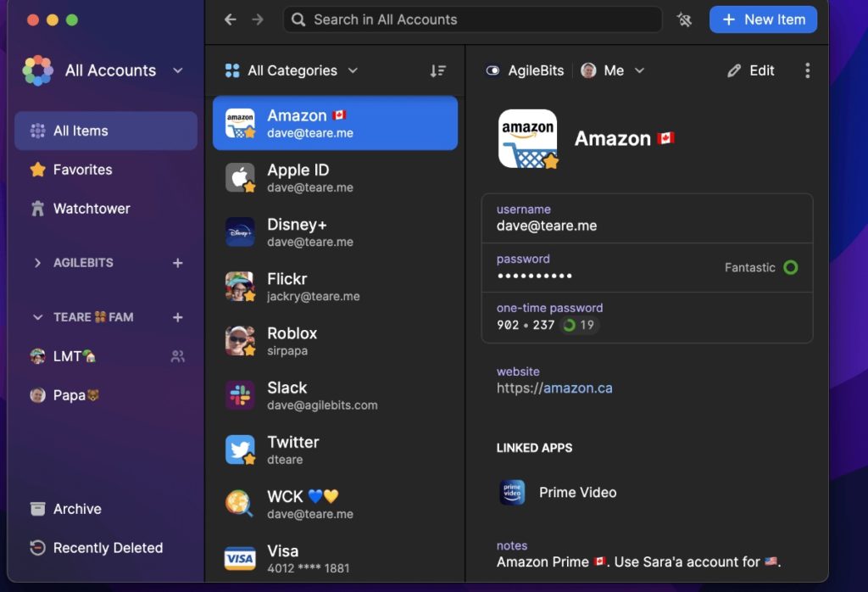This screenshot has height=592, width=868.
Task: Expand the AGILEBITS account section
Action: (37, 263)
